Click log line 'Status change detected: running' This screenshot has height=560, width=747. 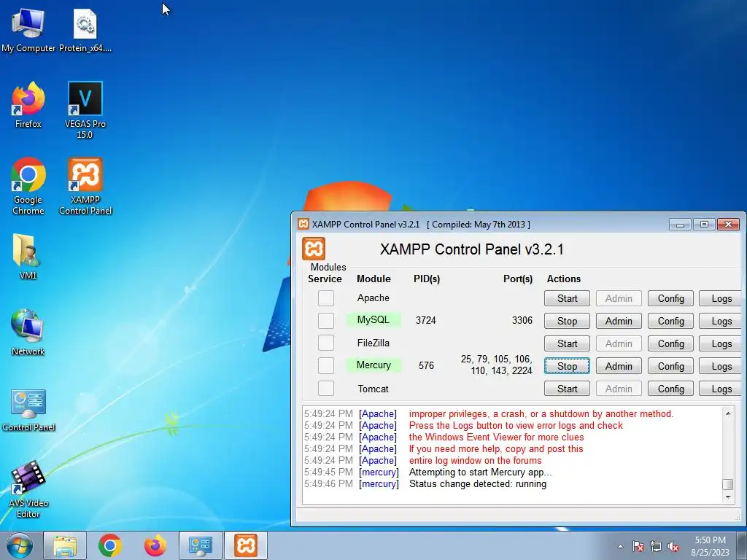tap(478, 484)
